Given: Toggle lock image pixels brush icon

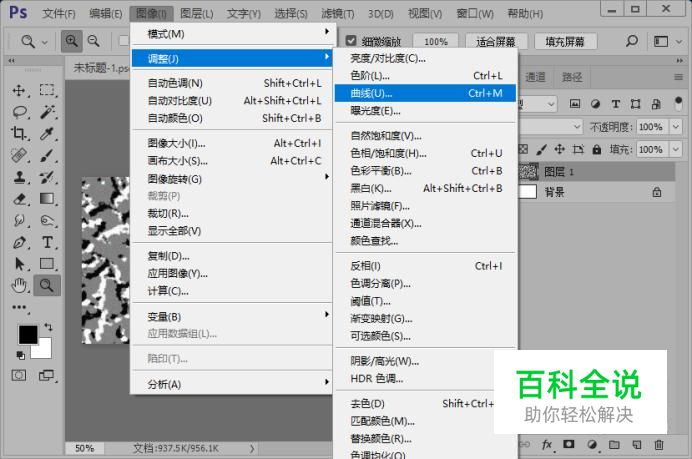Looking at the screenshot, I should (541, 149).
